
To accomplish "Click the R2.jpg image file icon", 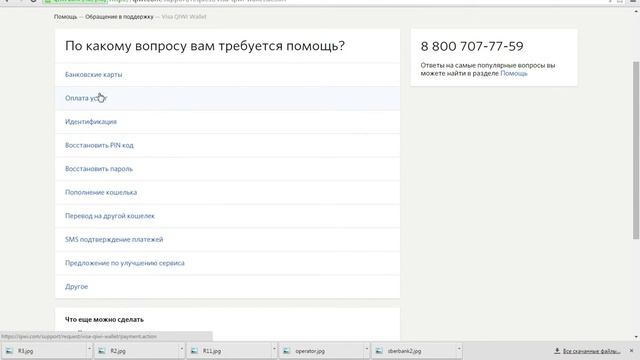I will (x=102, y=351).
